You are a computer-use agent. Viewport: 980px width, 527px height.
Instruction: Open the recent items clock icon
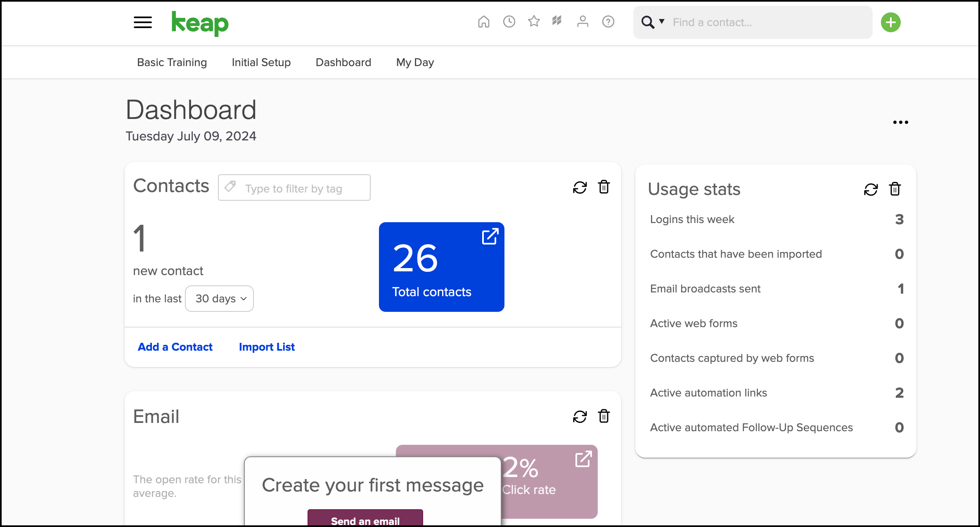pos(509,21)
